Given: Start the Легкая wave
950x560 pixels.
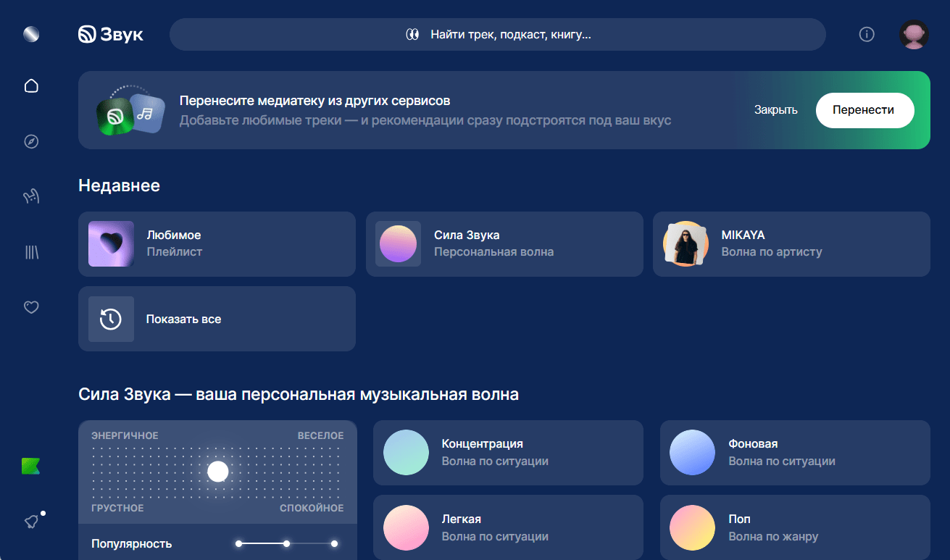Looking at the screenshot, I should [508, 527].
